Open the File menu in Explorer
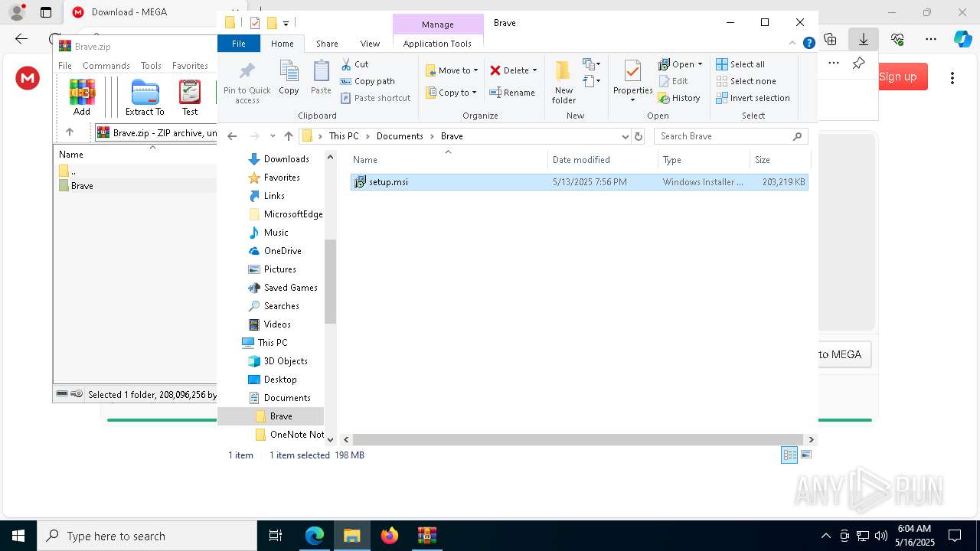The width and height of the screenshot is (980, 551). [x=239, y=44]
